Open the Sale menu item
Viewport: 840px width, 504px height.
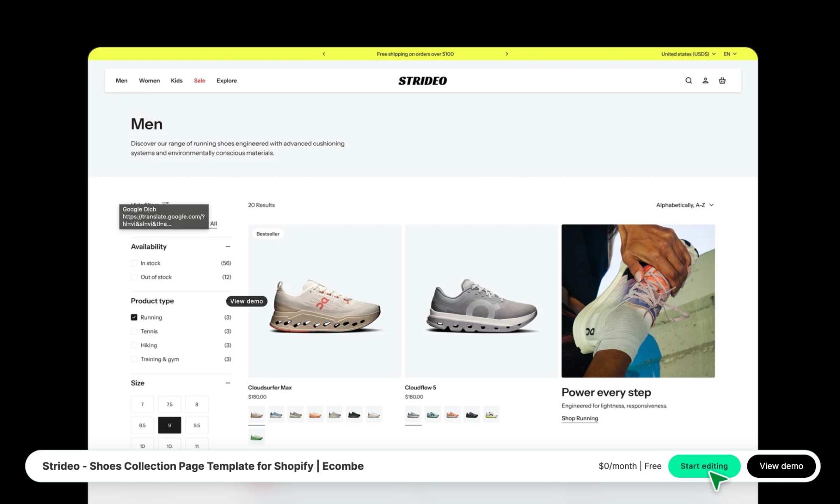(199, 80)
